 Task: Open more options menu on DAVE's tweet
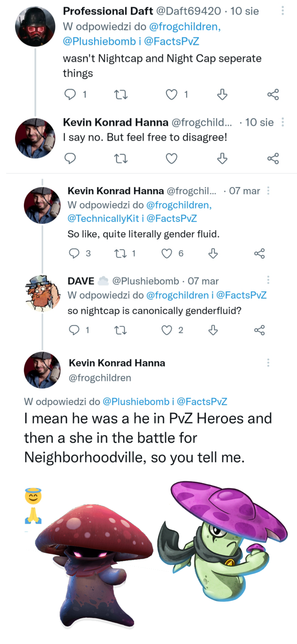(268, 280)
